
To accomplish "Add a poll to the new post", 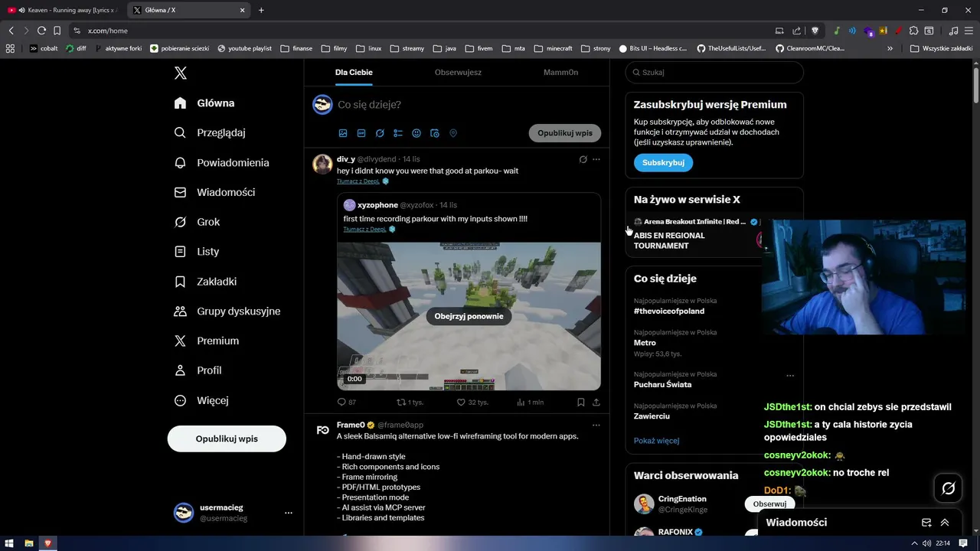I will (398, 133).
